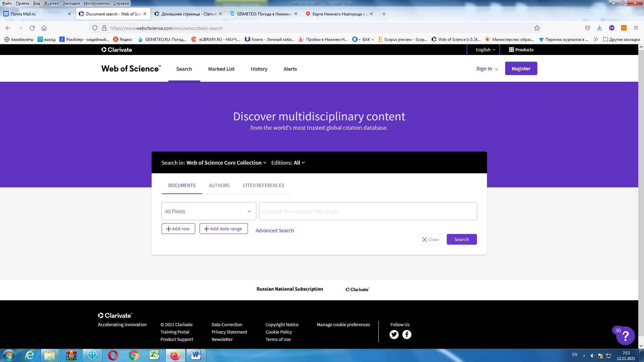Expand the Sign In dropdown
The image size is (644, 362).
coord(487,69)
